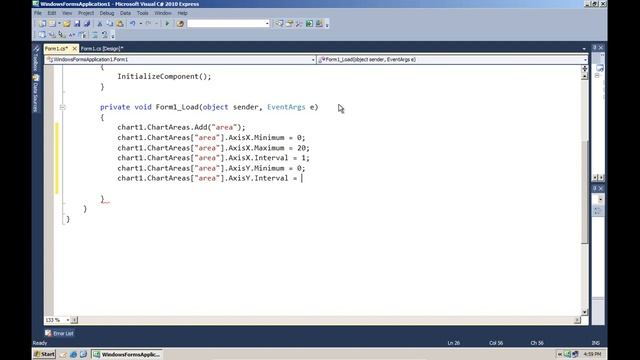Click the Error List tab at bottom

click(x=60, y=333)
